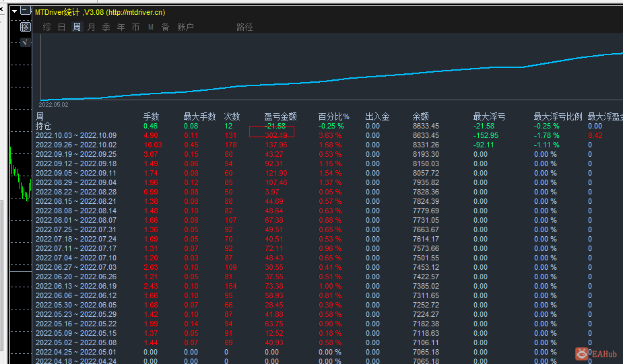623x364 pixels.
Task: Click the -1.78 % floating loss ratio
Action: tap(547, 135)
